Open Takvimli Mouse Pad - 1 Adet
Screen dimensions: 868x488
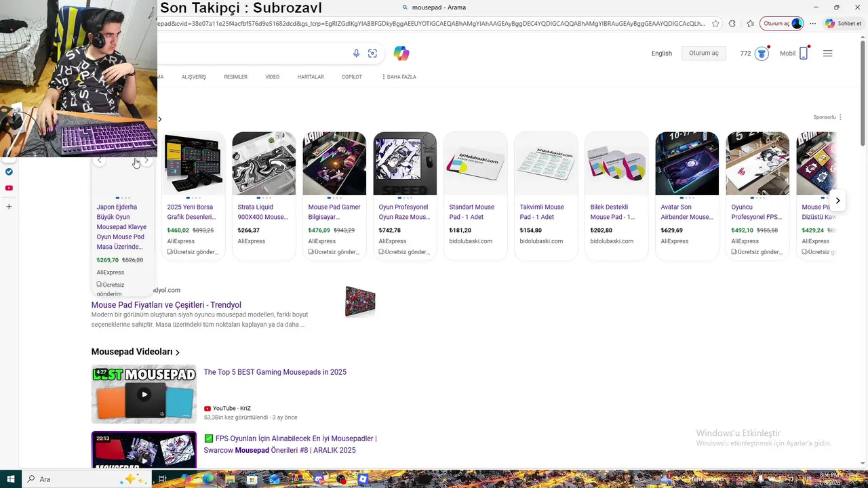pyautogui.click(x=542, y=212)
